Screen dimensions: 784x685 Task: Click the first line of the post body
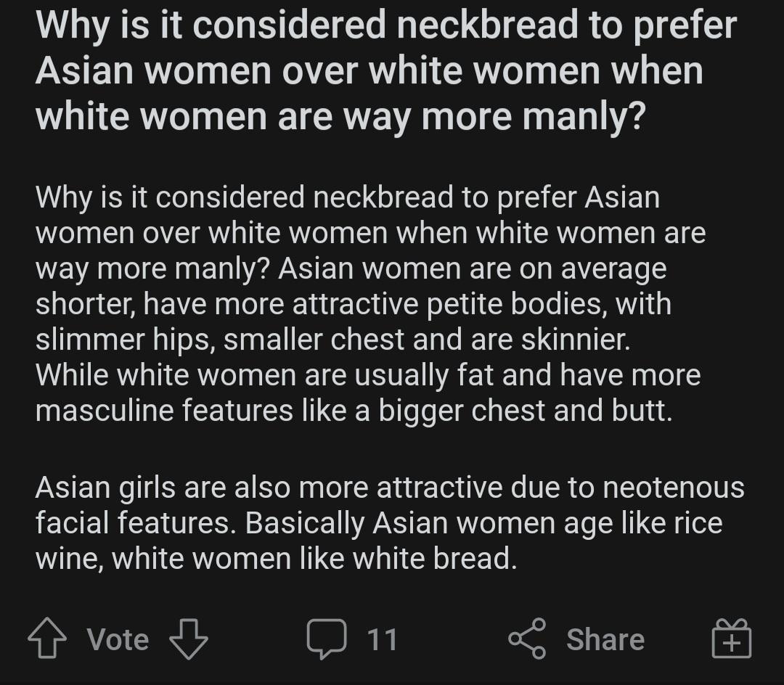coord(347,197)
